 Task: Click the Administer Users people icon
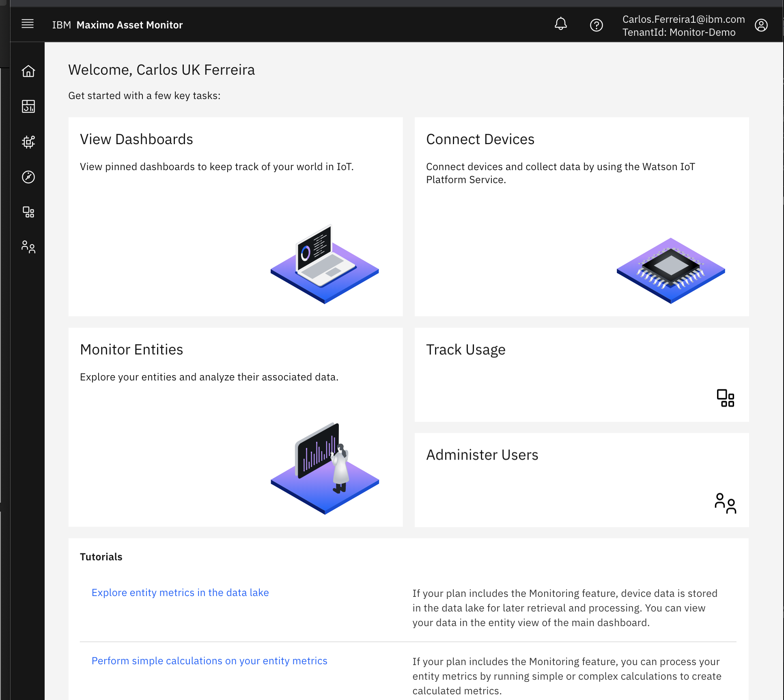pyautogui.click(x=725, y=503)
